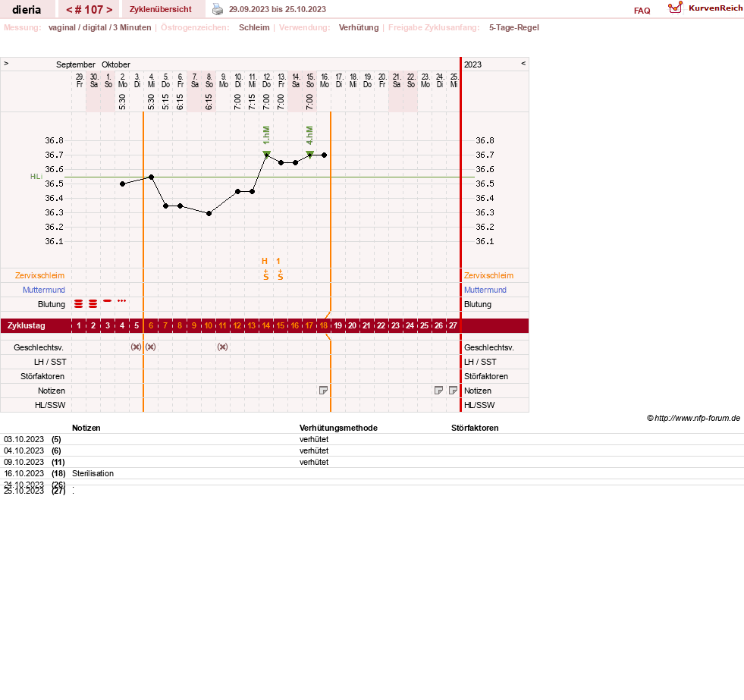Viewport: 744px width, 700px height.
Task: Click cycle day 14 in the Zyklustag bar
Action: point(266,325)
